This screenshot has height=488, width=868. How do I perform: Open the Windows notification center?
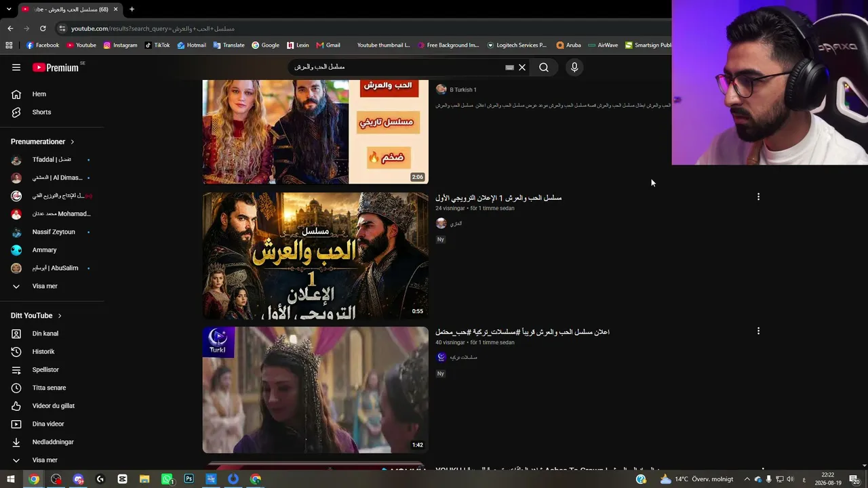tap(854, 479)
